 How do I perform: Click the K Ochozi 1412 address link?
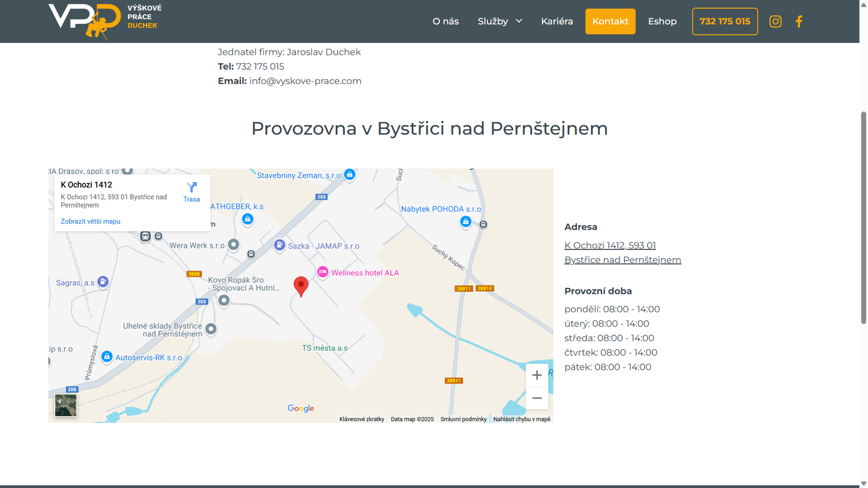pyautogui.click(x=610, y=245)
